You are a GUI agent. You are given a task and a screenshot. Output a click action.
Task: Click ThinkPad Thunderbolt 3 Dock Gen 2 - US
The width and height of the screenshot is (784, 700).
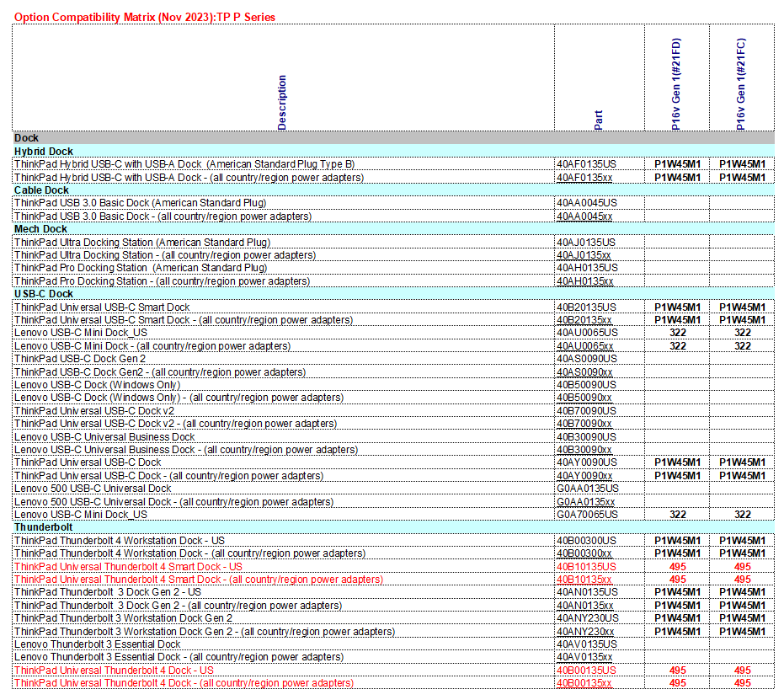pyautogui.click(x=108, y=592)
